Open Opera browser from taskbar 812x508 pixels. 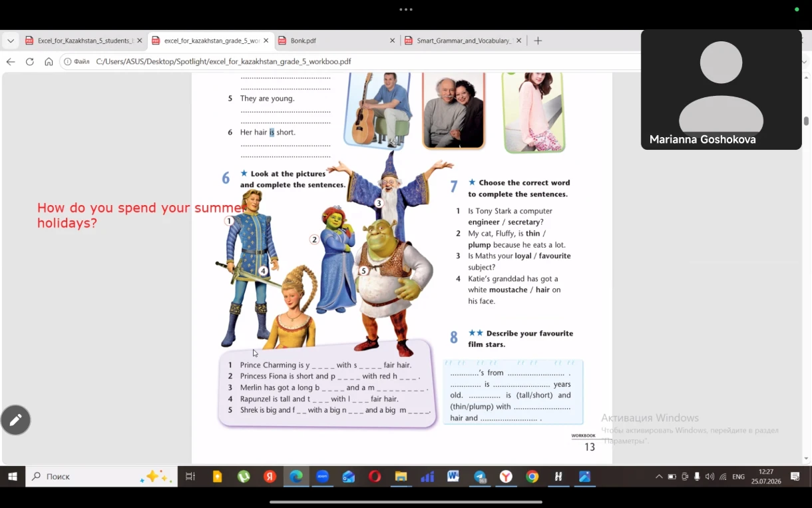point(375,476)
